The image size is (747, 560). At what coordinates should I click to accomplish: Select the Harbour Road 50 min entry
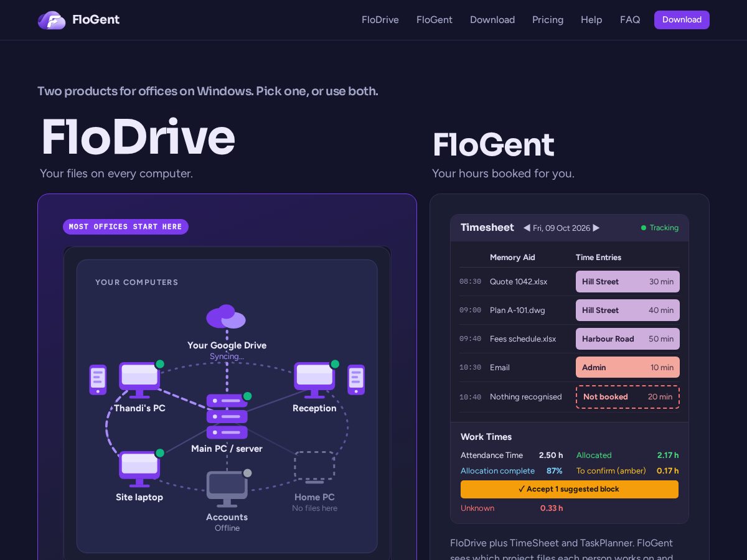[627, 338]
